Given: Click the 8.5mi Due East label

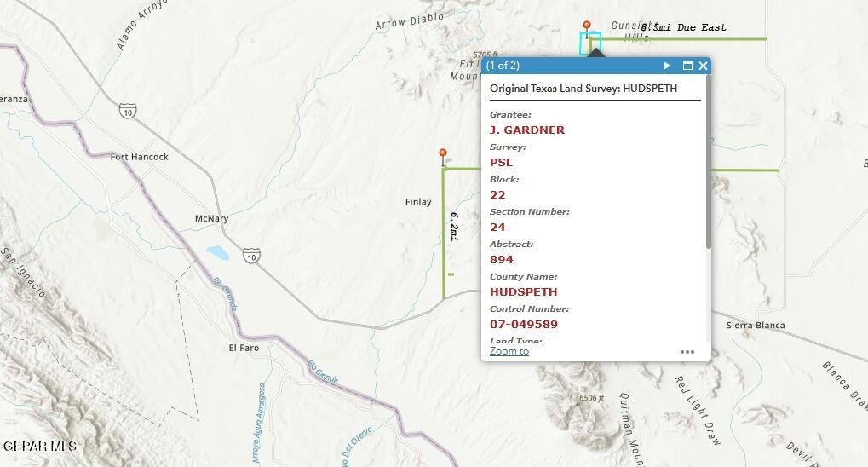Looking at the screenshot, I should coord(684,27).
